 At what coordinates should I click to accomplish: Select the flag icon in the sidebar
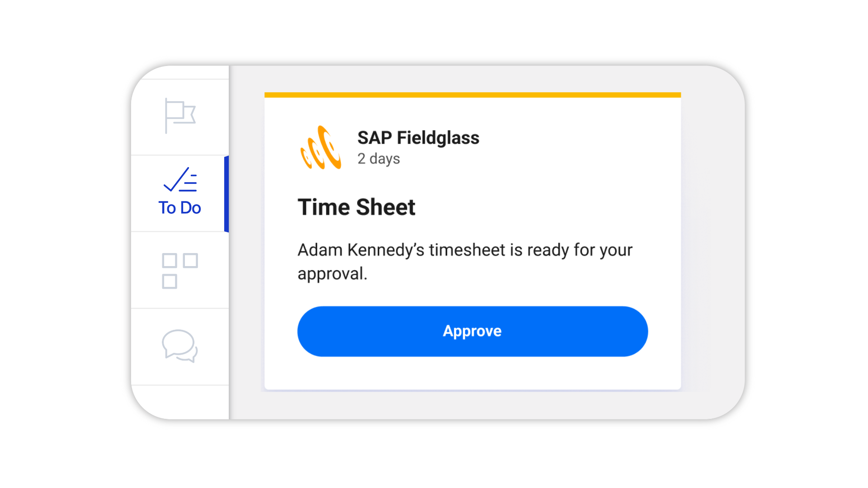180,115
